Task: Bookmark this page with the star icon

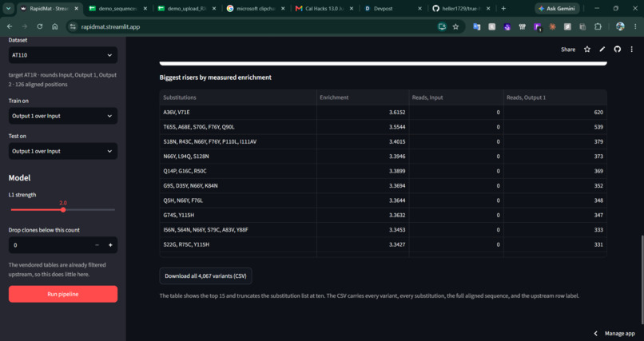Action: (455, 26)
